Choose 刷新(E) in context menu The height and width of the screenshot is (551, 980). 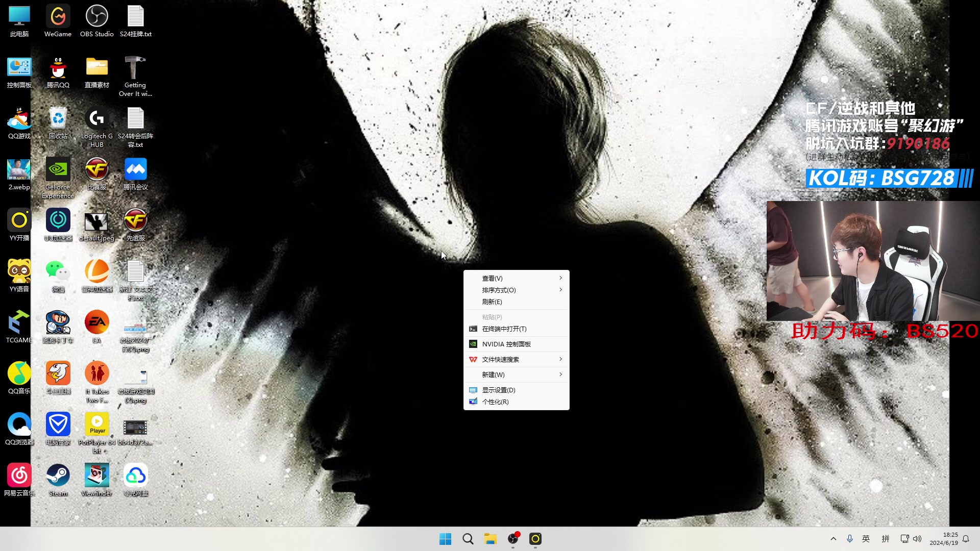(x=516, y=302)
